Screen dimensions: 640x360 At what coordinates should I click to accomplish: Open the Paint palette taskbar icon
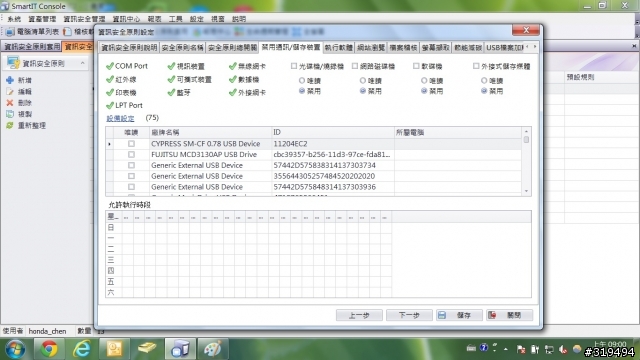pos(213,349)
